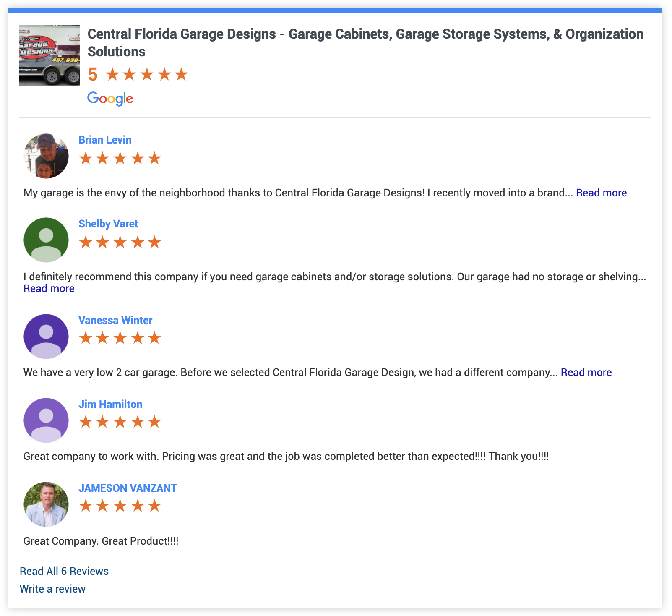
Task: Click the Write a review link
Action: [52, 589]
